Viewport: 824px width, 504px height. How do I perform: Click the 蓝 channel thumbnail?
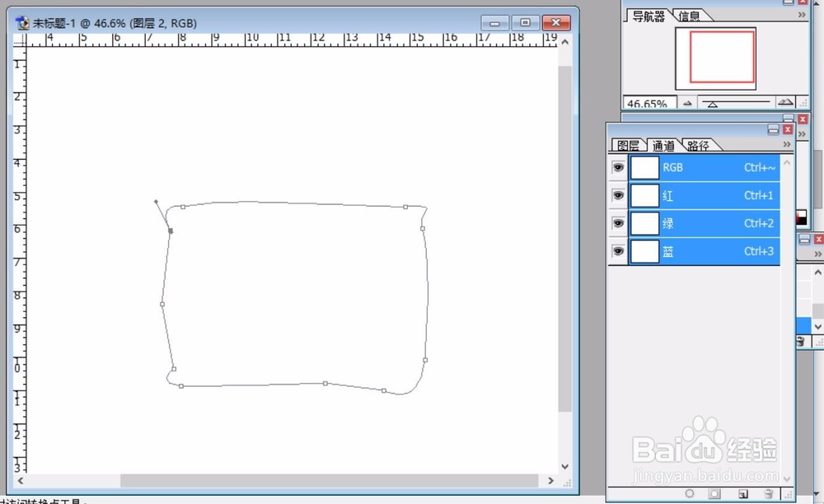coord(644,251)
